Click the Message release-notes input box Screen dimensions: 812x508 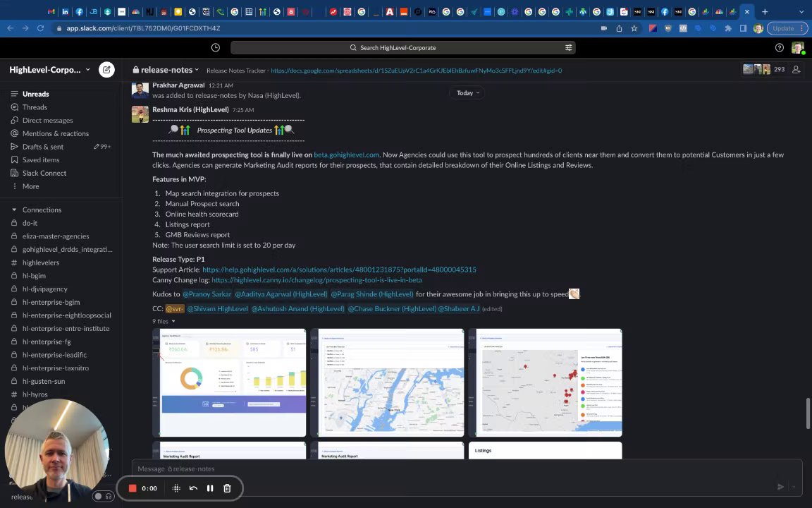466,468
